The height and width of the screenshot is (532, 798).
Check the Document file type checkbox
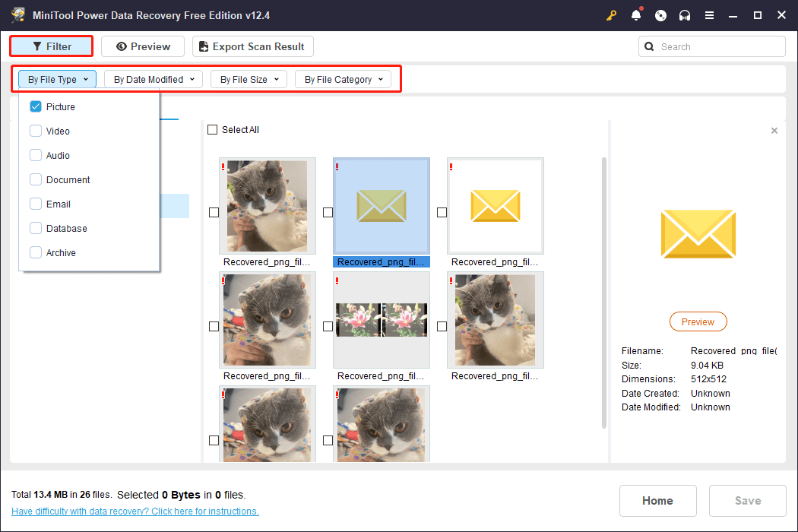(36, 179)
